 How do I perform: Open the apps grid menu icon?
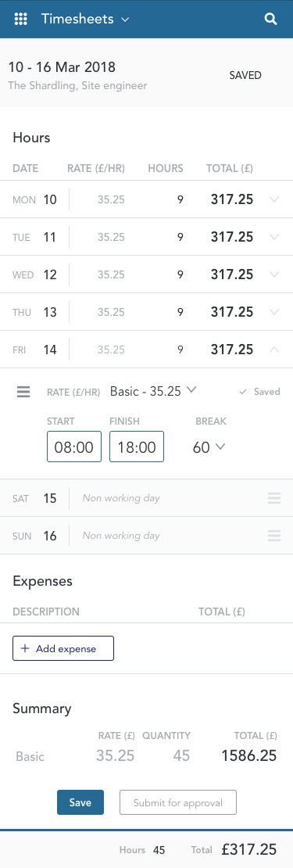20,19
